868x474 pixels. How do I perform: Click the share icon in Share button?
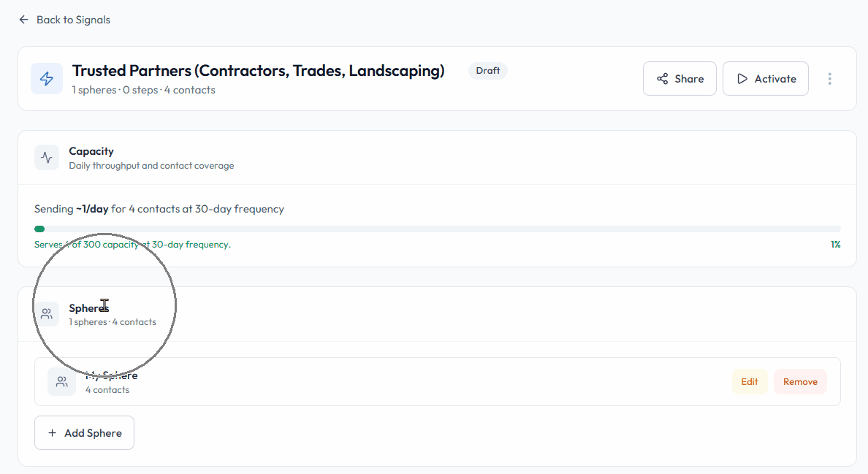coord(662,79)
